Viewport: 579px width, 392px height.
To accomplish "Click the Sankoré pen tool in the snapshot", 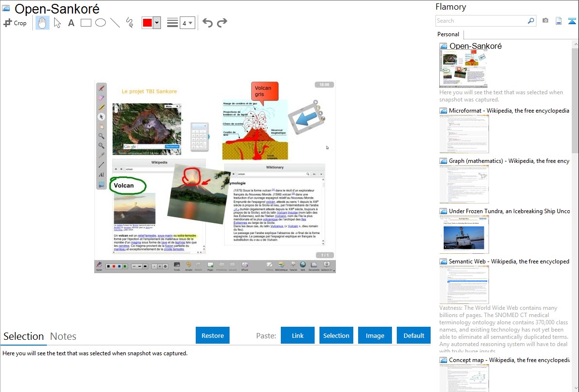I will click(x=101, y=88).
